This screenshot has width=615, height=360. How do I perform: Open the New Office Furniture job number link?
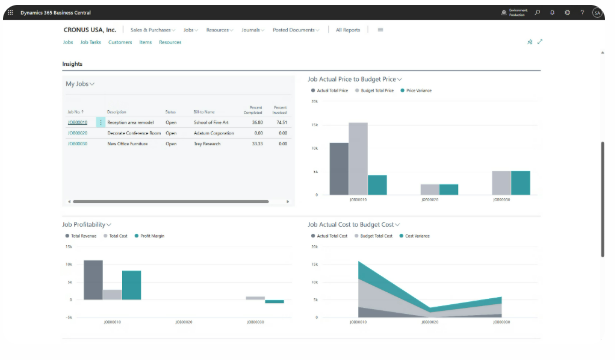click(x=77, y=144)
